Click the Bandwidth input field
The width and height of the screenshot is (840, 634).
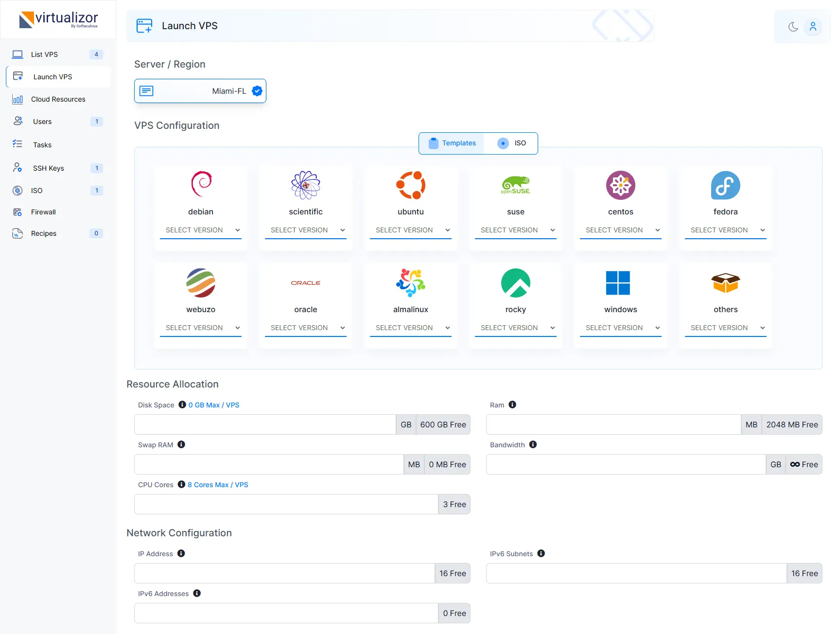click(x=626, y=464)
